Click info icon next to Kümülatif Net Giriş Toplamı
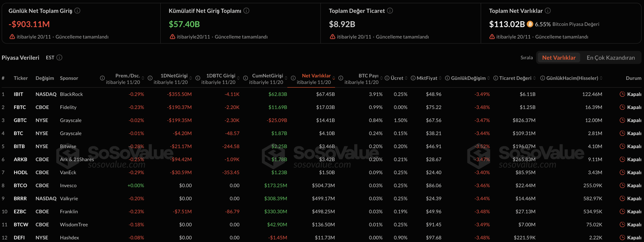 [x=247, y=11]
